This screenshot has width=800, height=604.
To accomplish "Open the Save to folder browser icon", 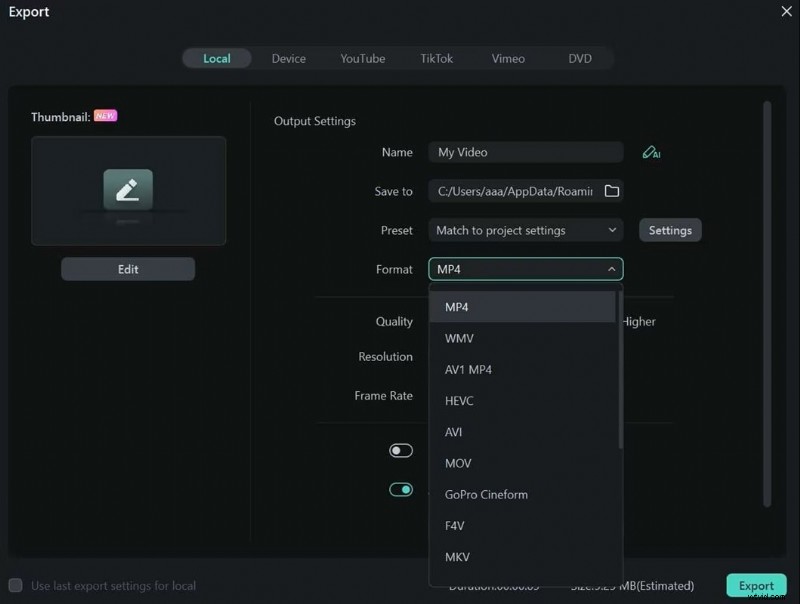I will [x=612, y=191].
